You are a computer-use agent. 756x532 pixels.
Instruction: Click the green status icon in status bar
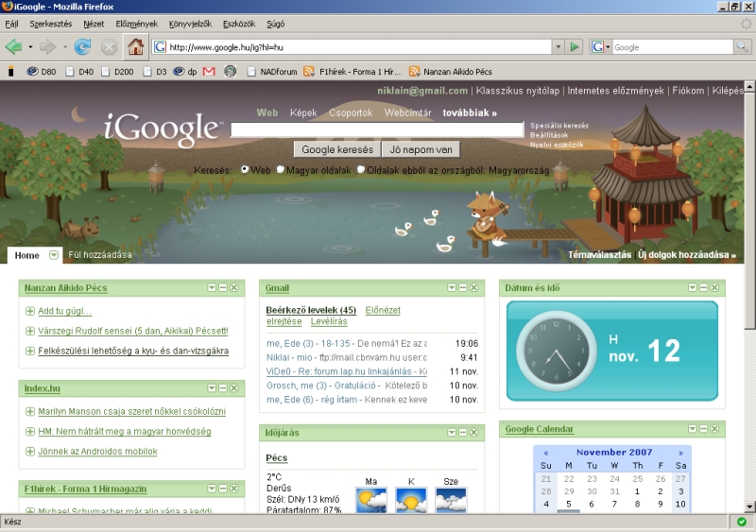(742, 522)
